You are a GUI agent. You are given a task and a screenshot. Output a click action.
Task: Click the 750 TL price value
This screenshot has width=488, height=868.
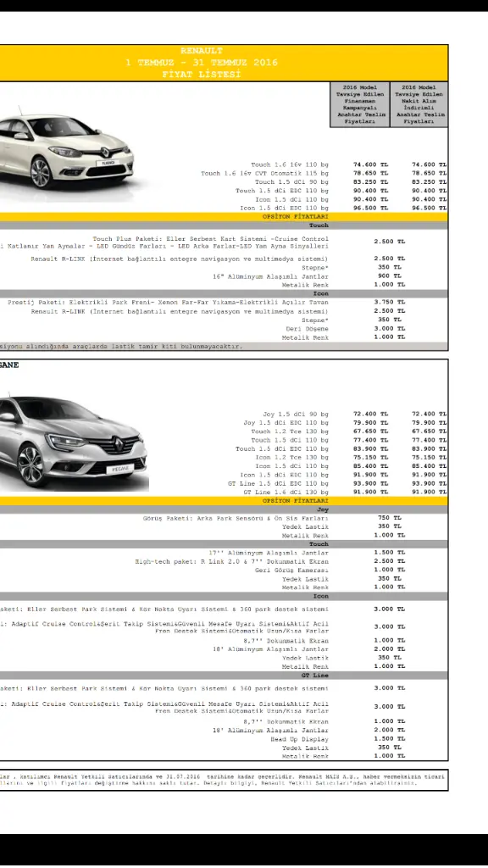click(x=390, y=518)
